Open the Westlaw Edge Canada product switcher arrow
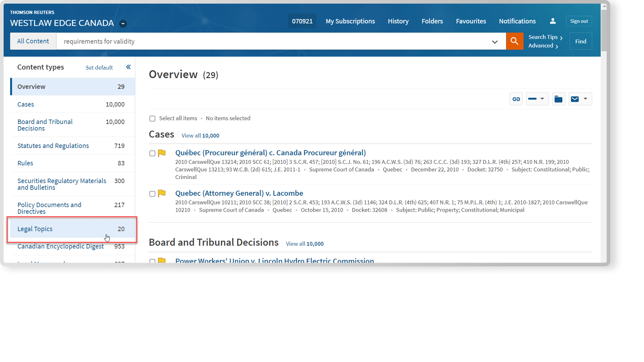The height and width of the screenshot is (362, 644). click(x=123, y=24)
